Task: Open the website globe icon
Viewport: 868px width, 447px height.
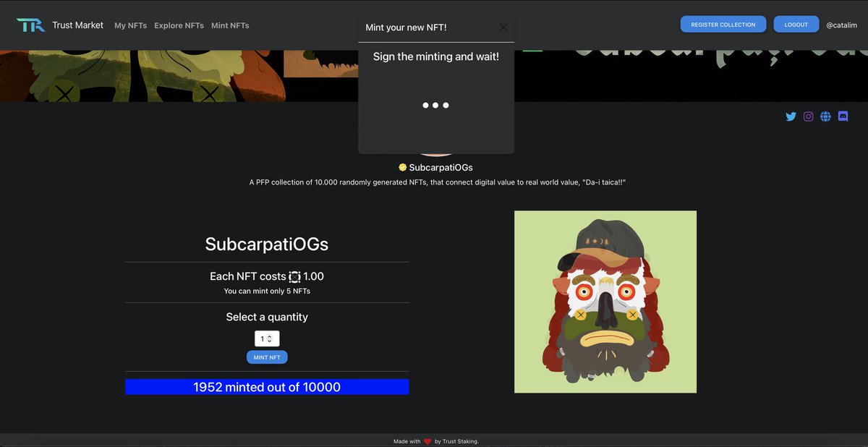Action: coord(825,116)
